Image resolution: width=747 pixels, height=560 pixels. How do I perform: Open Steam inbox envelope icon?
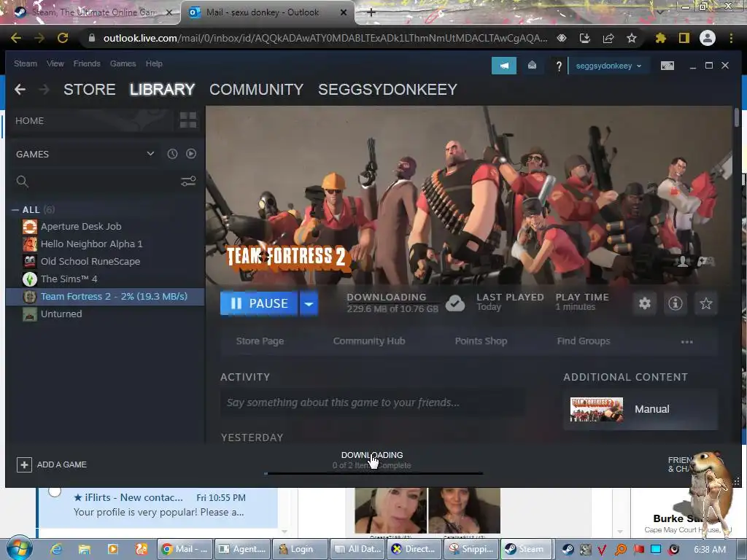pos(532,65)
